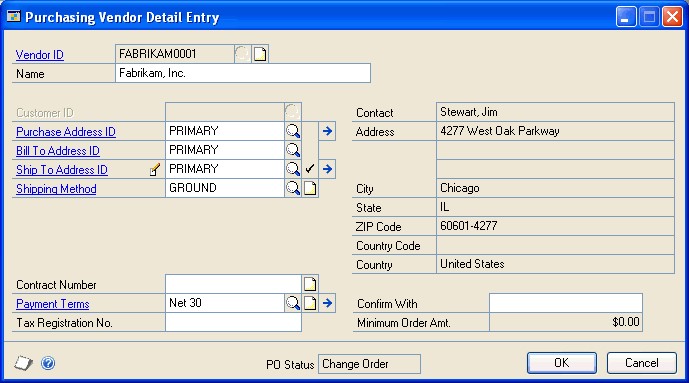
Task: Open note icon beside Payment Terms
Action: (x=310, y=303)
